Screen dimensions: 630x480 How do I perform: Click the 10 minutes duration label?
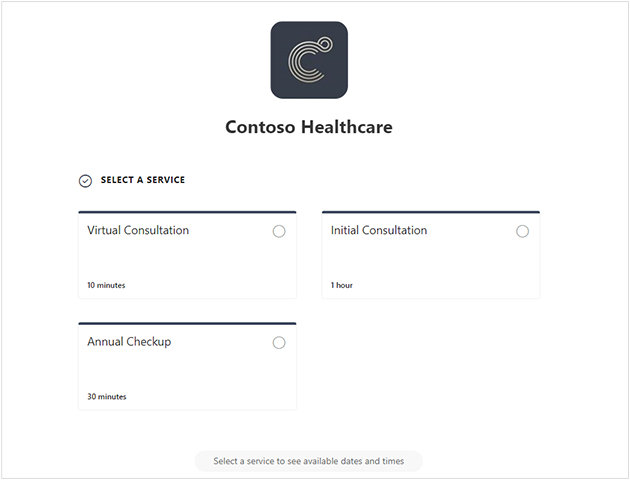click(106, 285)
